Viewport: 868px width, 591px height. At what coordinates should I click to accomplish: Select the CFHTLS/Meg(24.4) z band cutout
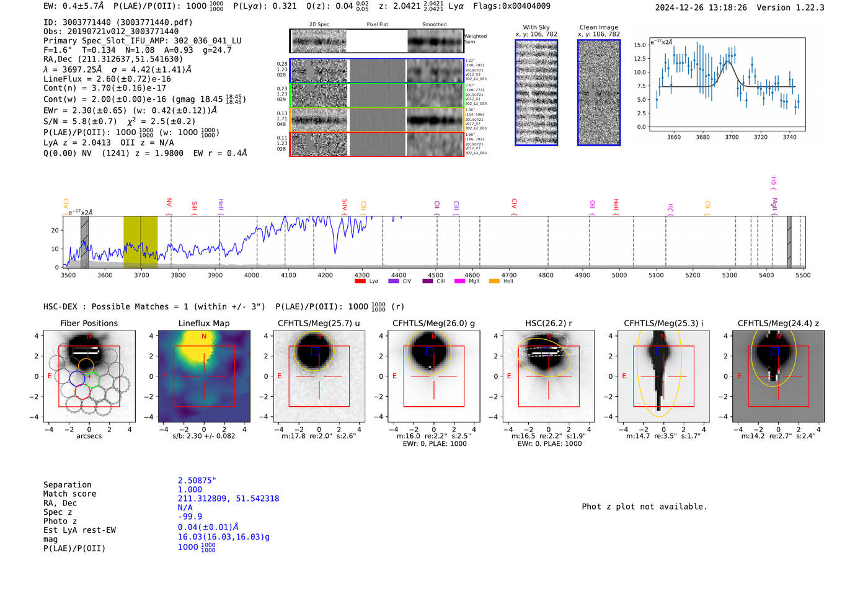click(779, 376)
